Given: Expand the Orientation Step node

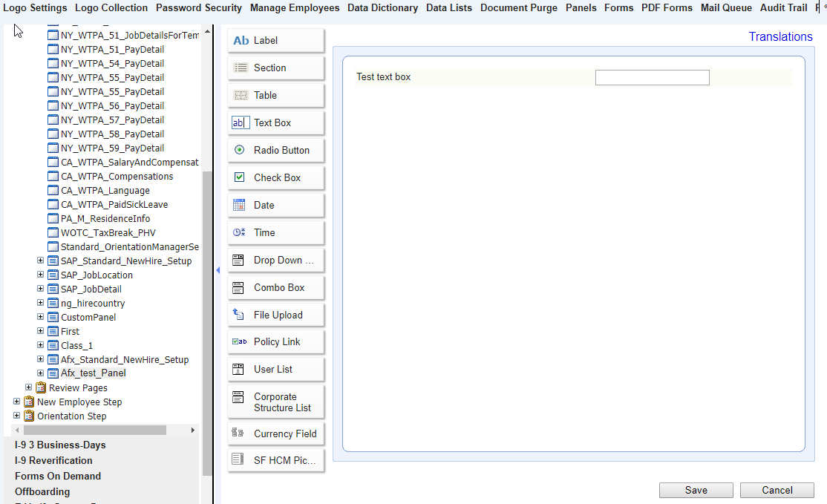Looking at the screenshot, I should coord(16,416).
